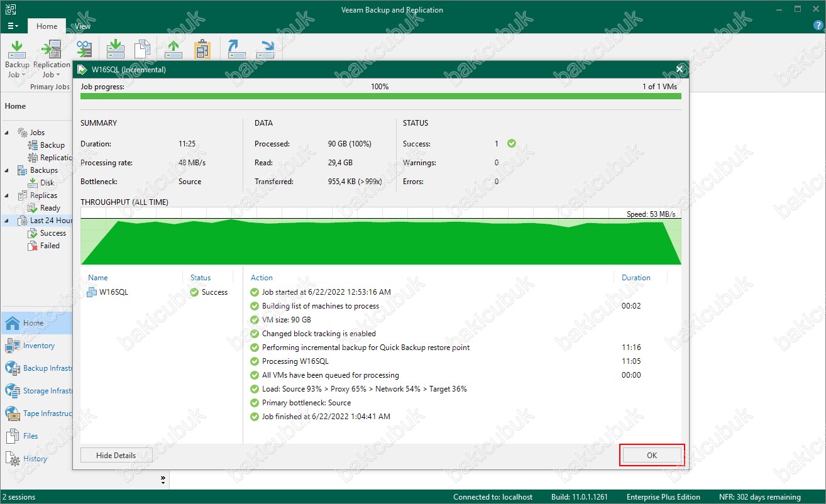Open the History view in sidebar

tap(35, 459)
